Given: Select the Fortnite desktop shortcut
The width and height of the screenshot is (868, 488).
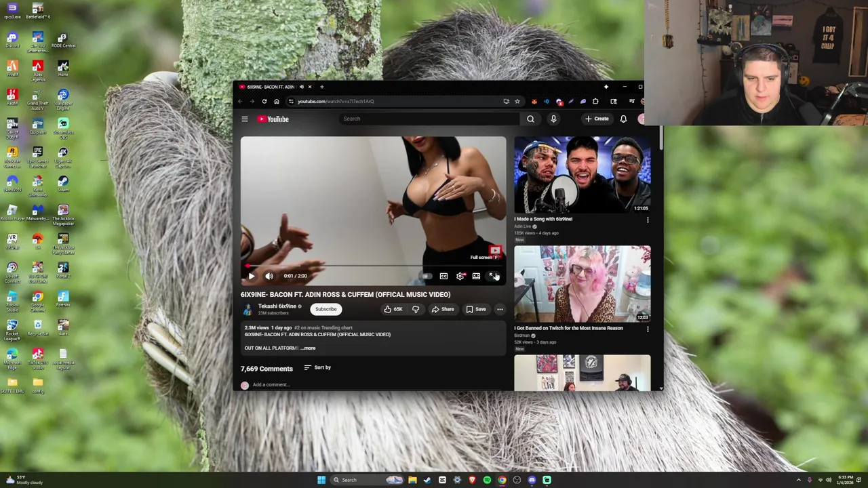Looking at the screenshot, I should coord(63,298).
